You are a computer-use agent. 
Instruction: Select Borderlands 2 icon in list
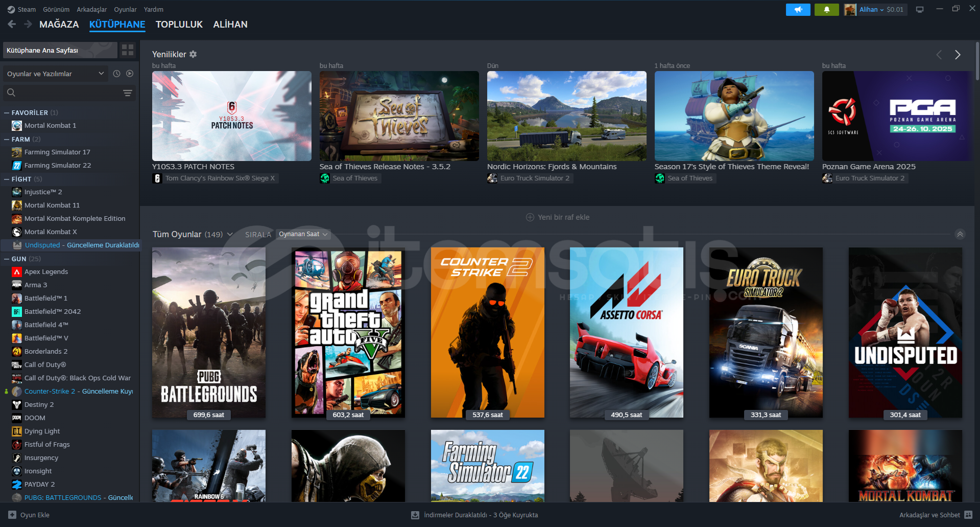(x=17, y=352)
